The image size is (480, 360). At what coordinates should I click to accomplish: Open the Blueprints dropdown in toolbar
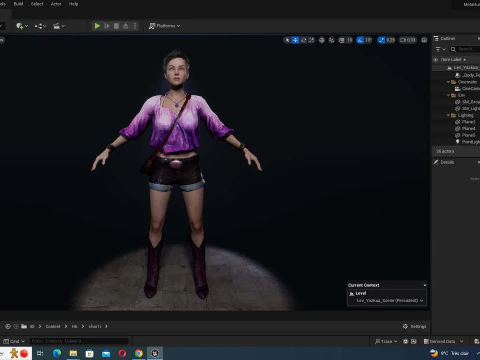[x=40, y=26]
